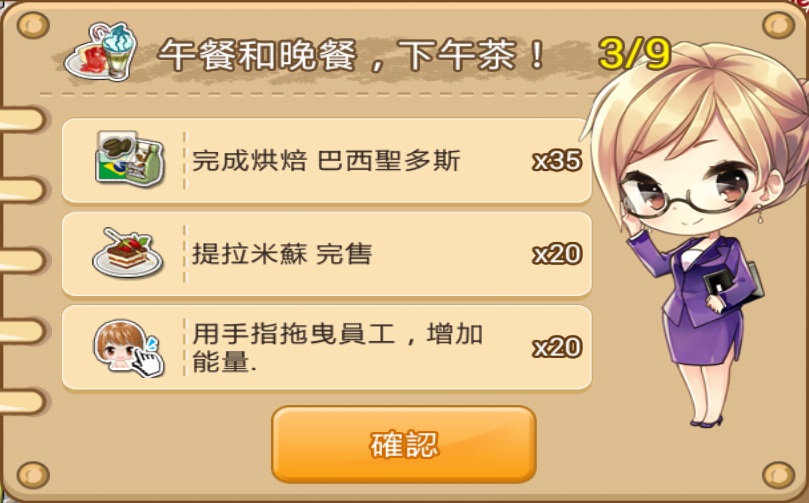The image size is (809, 503).
Task: Click the x20 quantity on tiramisu task
Action: tap(557, 254)
